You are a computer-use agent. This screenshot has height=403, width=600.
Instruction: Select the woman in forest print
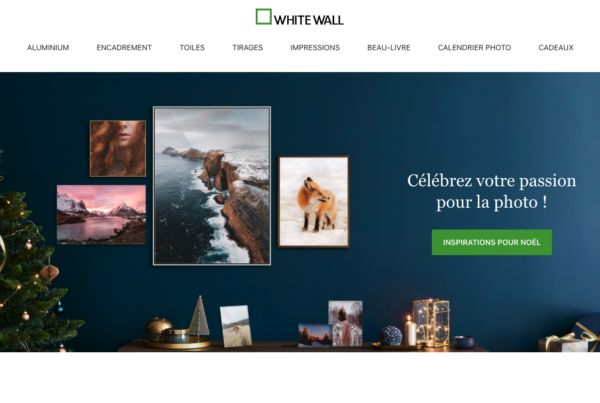346,323
